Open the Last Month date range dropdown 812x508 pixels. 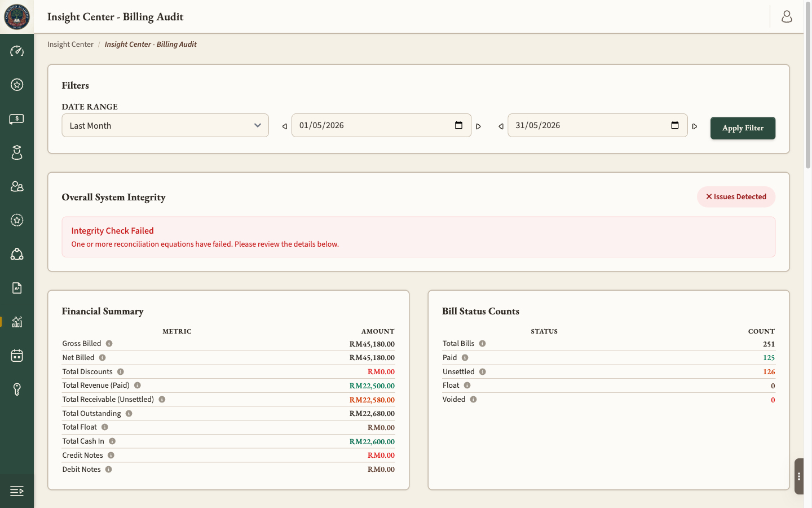click(x=165, y=125)
